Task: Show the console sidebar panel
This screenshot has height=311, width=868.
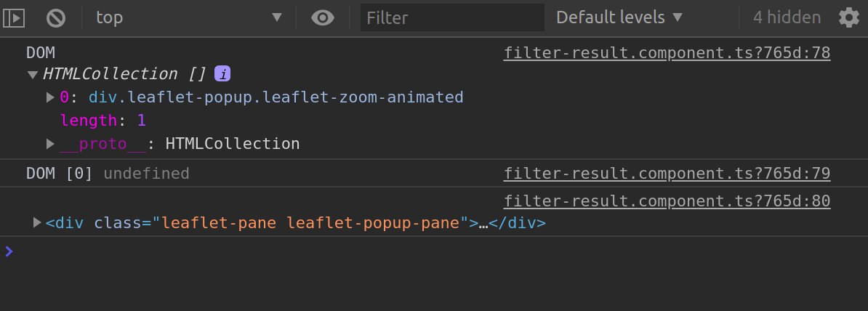Action: point(14,17)
